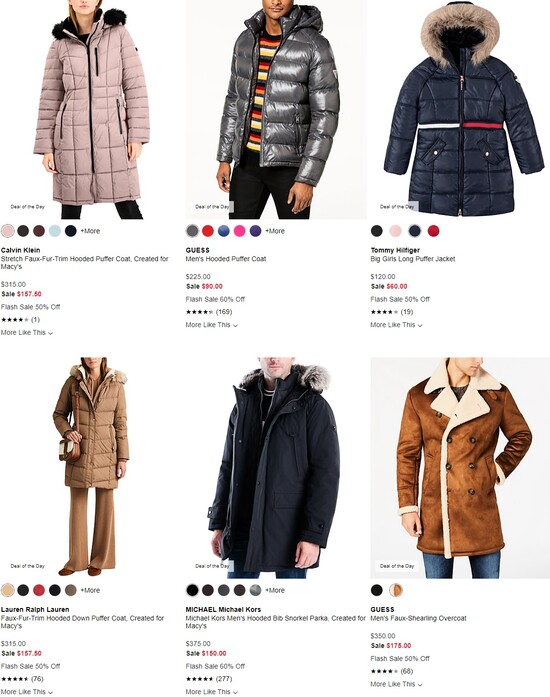Select the black swatch on GUESS shearling overcoat
Image resolution: width=550 pixels, height=697 pixels.
pos(377,590)
